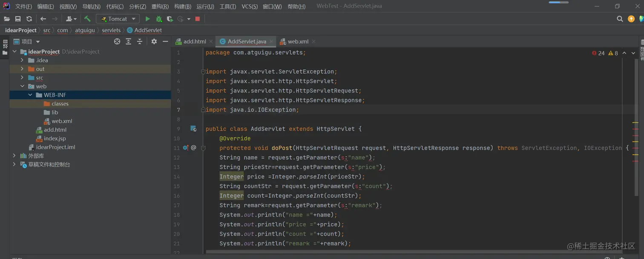Click the override gutter icon on line 11
The height and width of the screenshot is (259, 644).
click(186, 148)
